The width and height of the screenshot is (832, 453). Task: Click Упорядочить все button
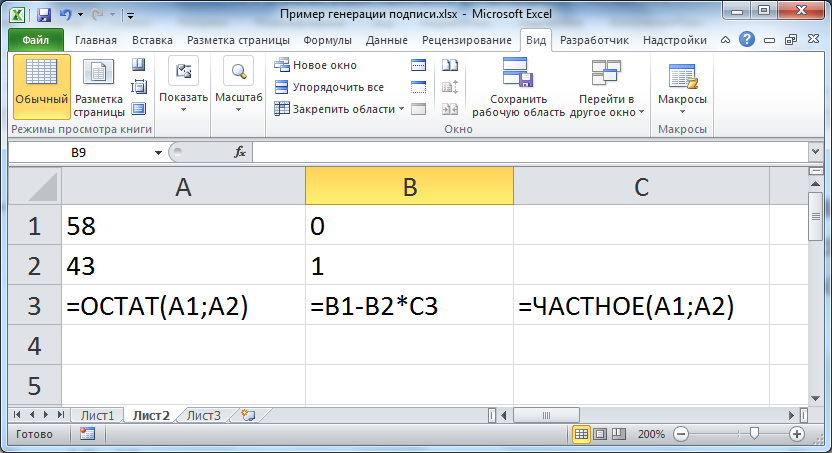(329, 86)
